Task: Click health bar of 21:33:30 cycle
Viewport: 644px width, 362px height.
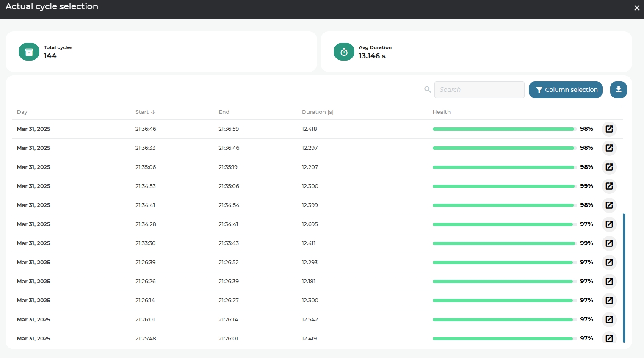Action: click(x=504, y=243)
